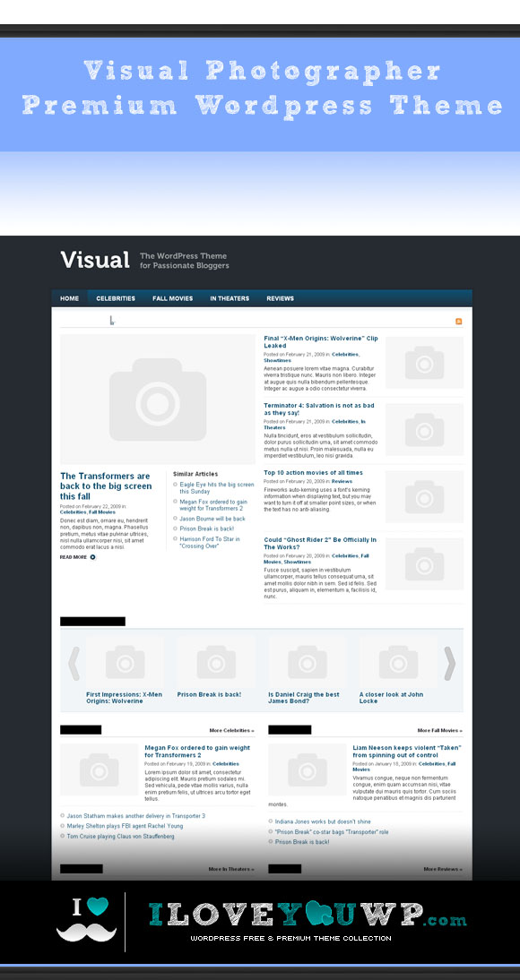Screen dimensions: 520x980
Task: Open Megan Fox ordered to gain weight similar article
Action: coord(213,505)
